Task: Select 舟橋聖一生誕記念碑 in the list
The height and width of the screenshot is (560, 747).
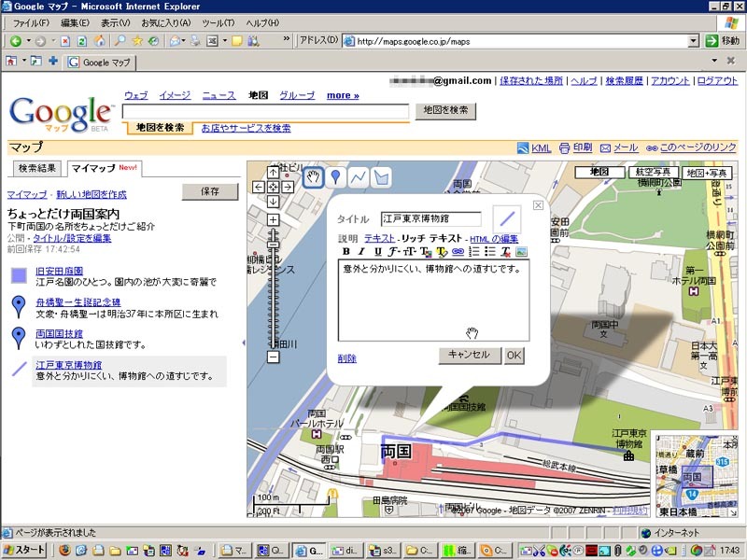Action: (x=78, y=302)
